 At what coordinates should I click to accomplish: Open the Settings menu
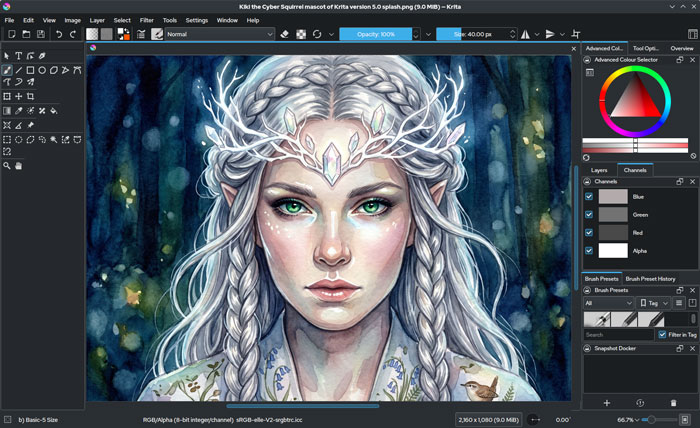[x=196, y=20]
